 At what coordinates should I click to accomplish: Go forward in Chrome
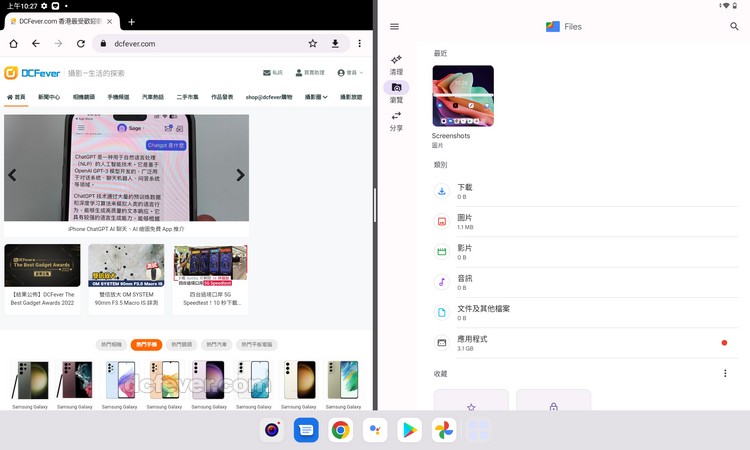coord(58,44)
